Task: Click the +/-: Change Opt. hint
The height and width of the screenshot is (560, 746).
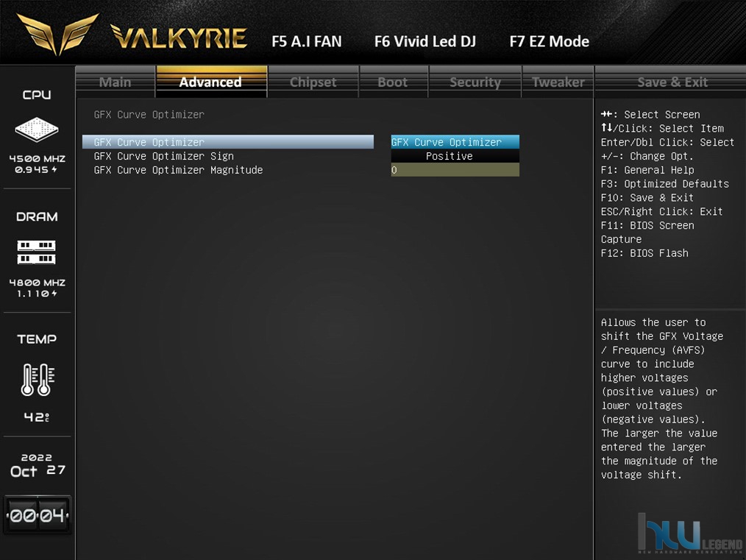Action: click(647, 156)
